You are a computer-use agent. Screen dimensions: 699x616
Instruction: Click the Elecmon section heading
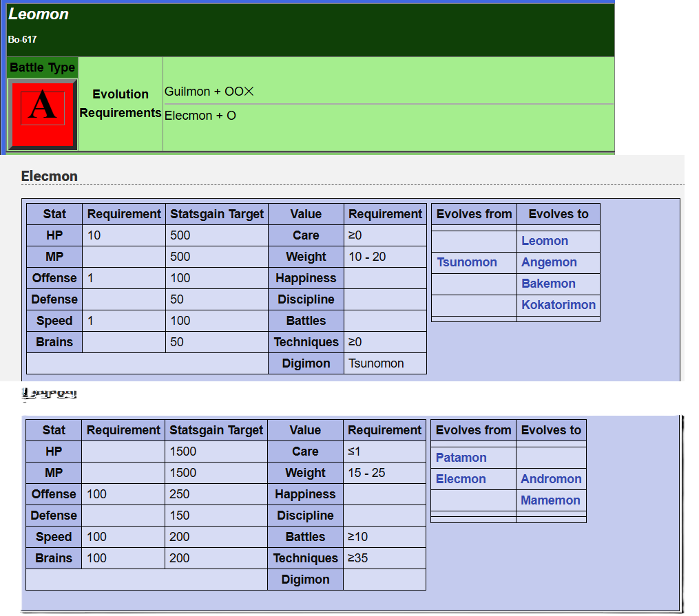49,176
